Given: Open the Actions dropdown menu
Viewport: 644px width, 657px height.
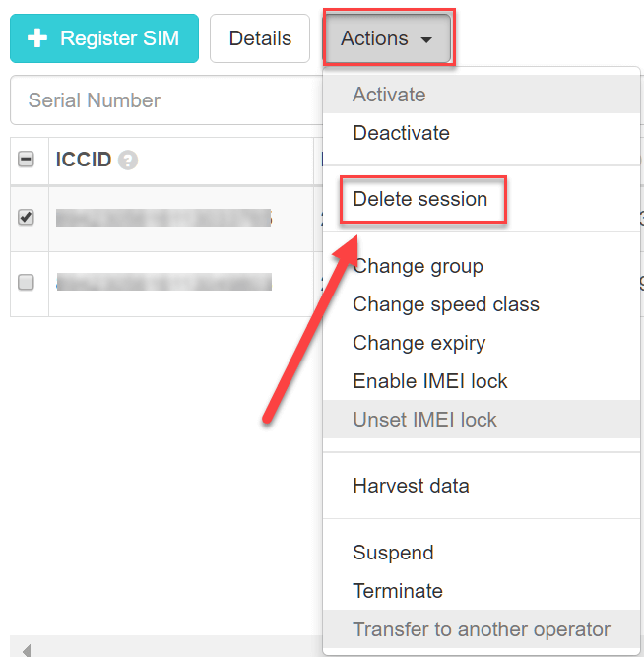Looking at the screenshot, I should pyautogui.click(x=387, y=39).
